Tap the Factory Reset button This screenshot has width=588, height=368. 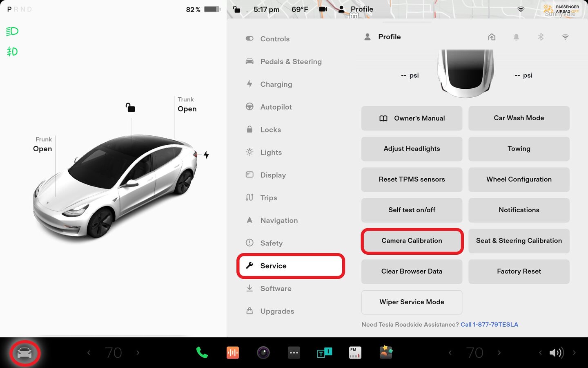tap(519, 272)
